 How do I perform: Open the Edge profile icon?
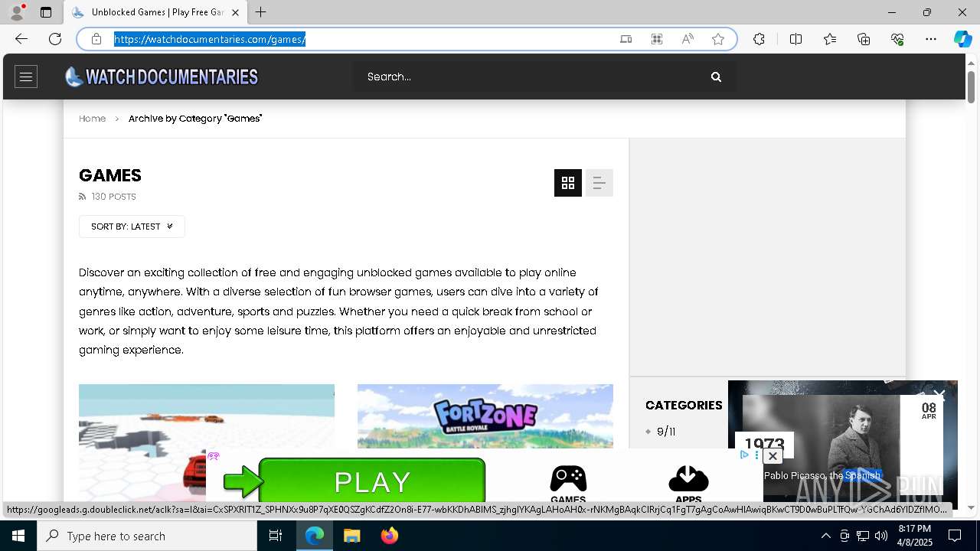[x=17, y=12]
